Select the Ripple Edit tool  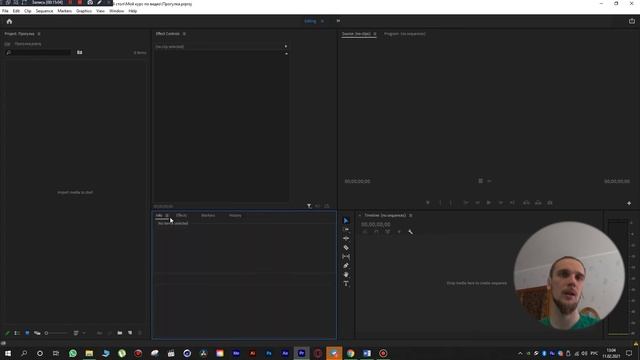(346, 238)
